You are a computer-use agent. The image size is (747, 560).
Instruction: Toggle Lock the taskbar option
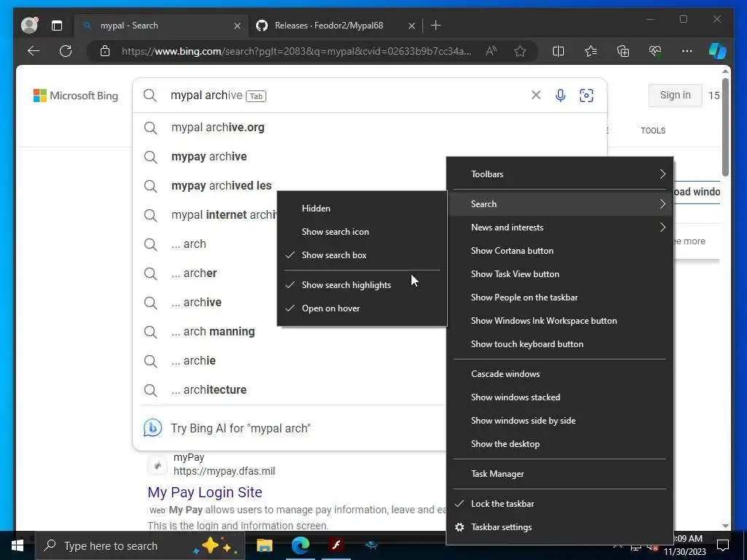(x=560, y=504)
